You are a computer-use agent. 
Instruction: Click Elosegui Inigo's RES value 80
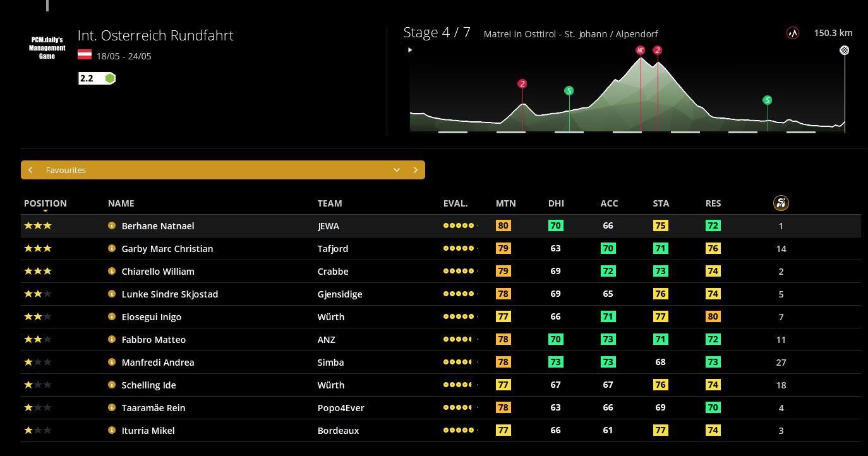coord(713,316)
